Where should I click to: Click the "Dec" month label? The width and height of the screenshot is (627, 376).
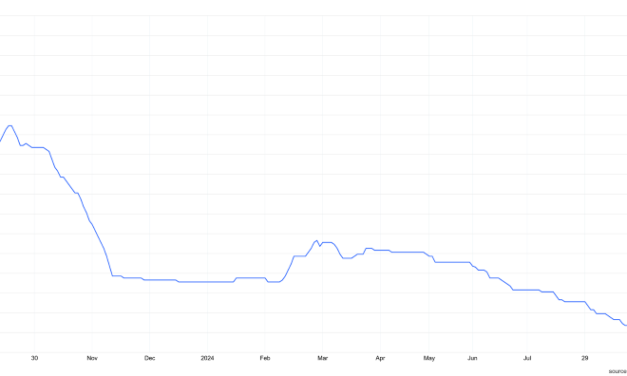tap(150, 358)
